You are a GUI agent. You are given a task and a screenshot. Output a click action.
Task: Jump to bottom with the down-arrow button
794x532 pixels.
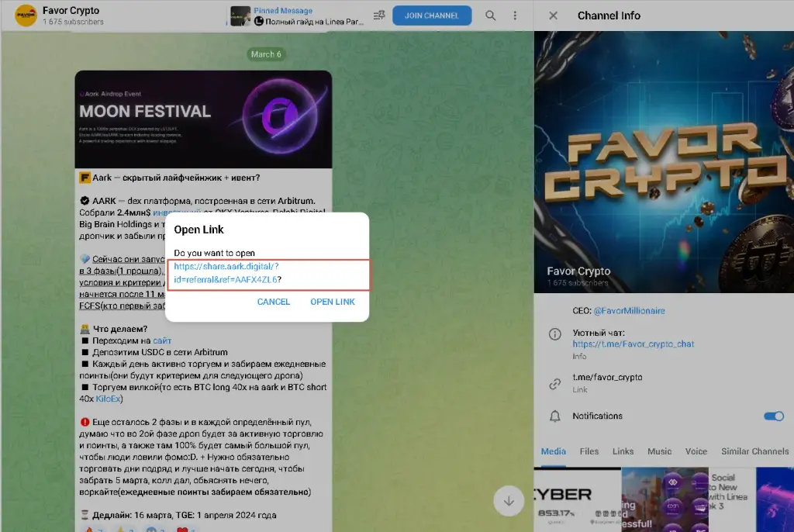pyautogui.click(x=509, y=501)
